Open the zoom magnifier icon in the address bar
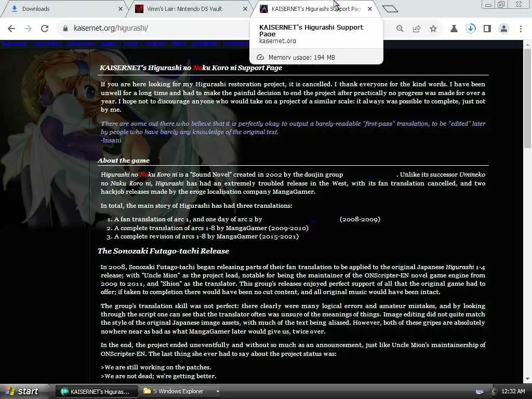 point(400,29)
